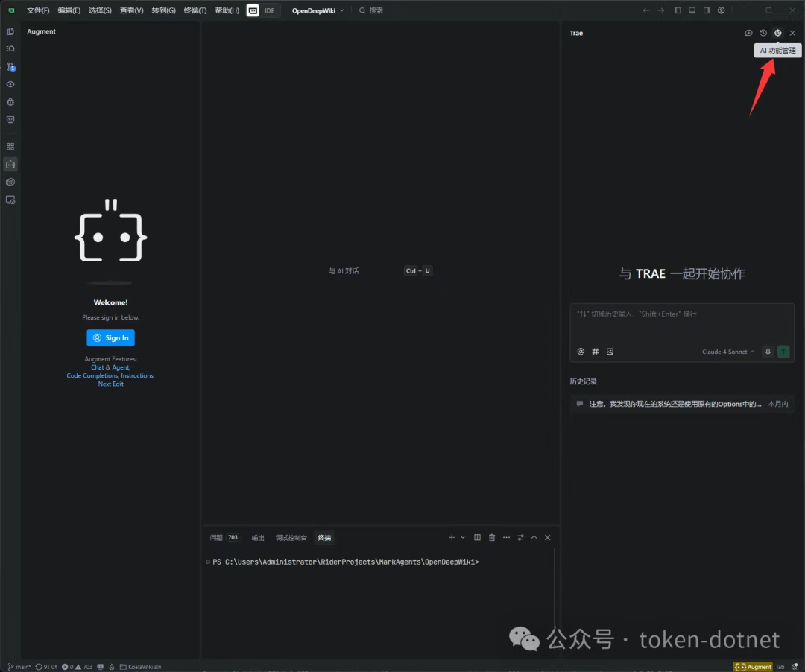
Task: Click KoalaWiki.sln in status bar
Action: pyautogui.click(x=140, y=667)
